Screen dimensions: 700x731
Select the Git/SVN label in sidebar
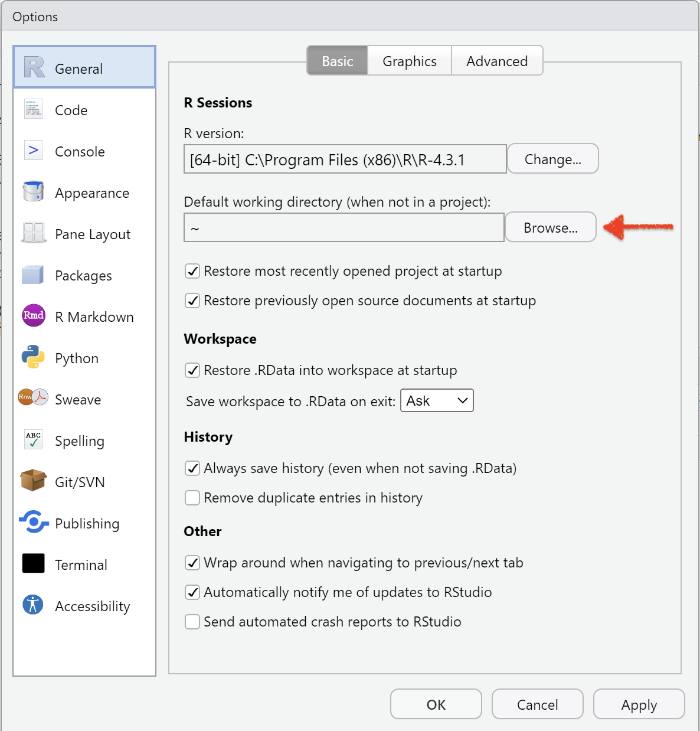tap(80, 482)
